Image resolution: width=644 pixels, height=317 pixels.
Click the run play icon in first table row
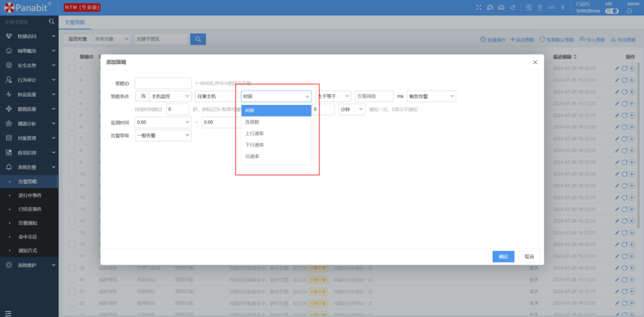(x=632, y=68)
